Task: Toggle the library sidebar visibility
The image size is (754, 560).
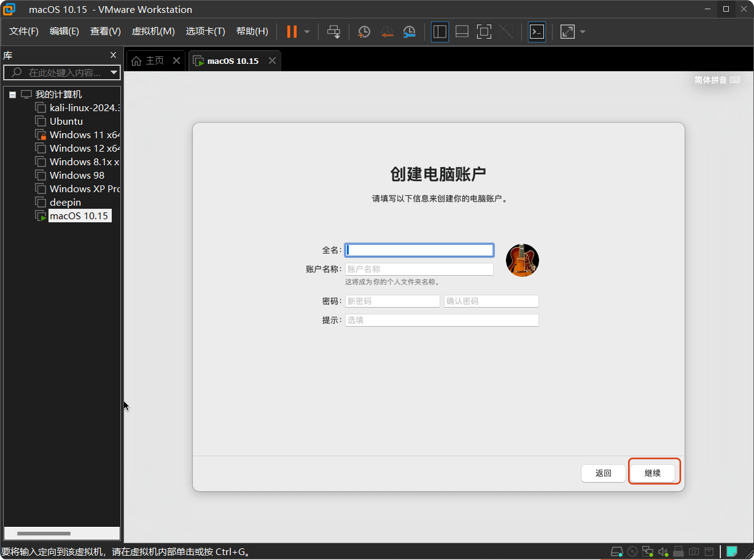Action: click(440, 31)
